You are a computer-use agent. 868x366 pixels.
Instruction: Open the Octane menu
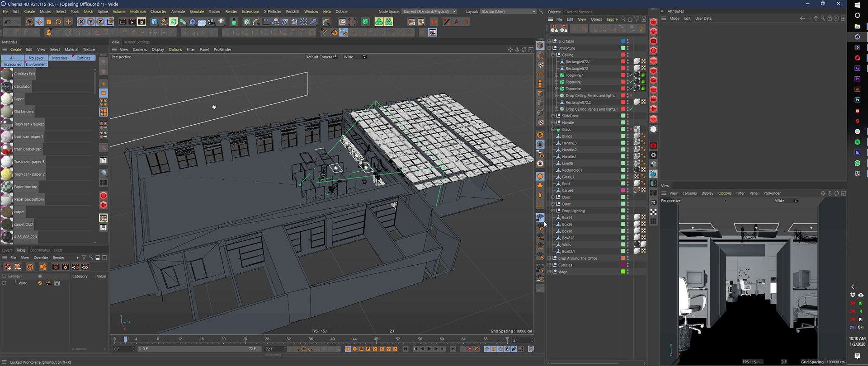[x=341, y=11]
